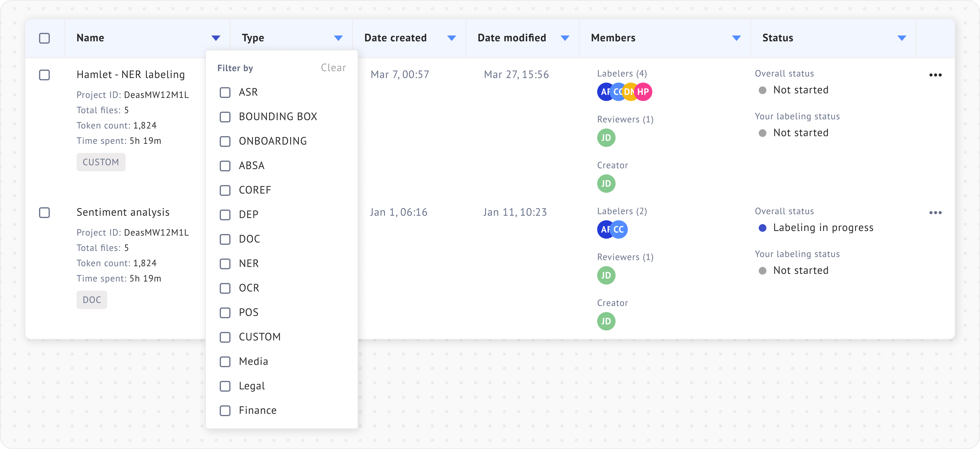Select the Hamlet - NER labeling row checkbox
Viewport: 980px width, 449px height.
(x=44, y=75)
